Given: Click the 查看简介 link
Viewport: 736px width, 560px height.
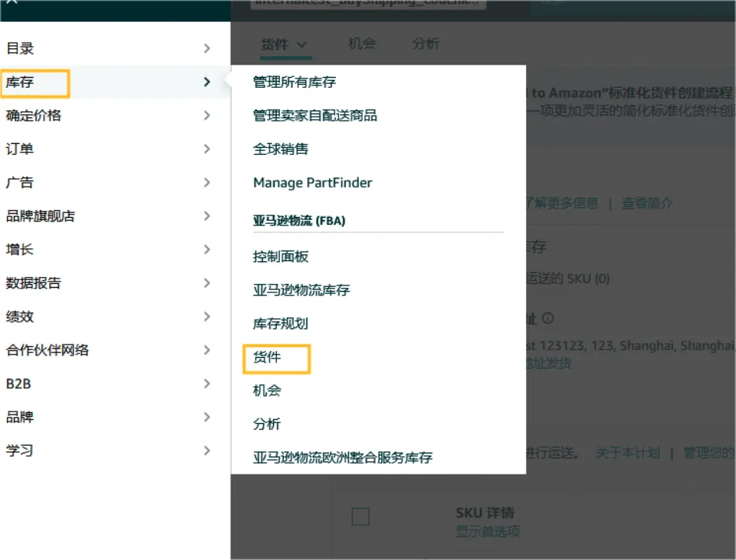Looking at the screenshot, I should [x=647, y=203].
